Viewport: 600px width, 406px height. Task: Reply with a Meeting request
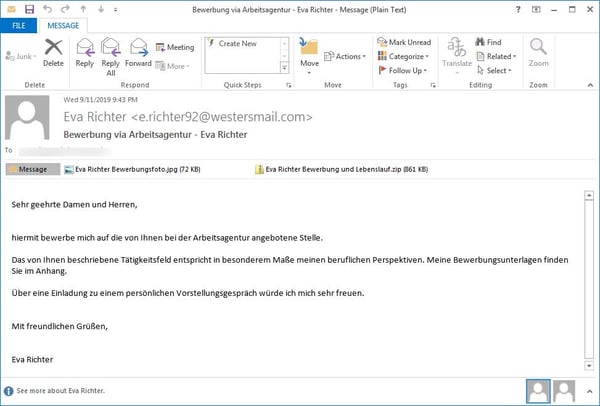(x=174, y=47)
